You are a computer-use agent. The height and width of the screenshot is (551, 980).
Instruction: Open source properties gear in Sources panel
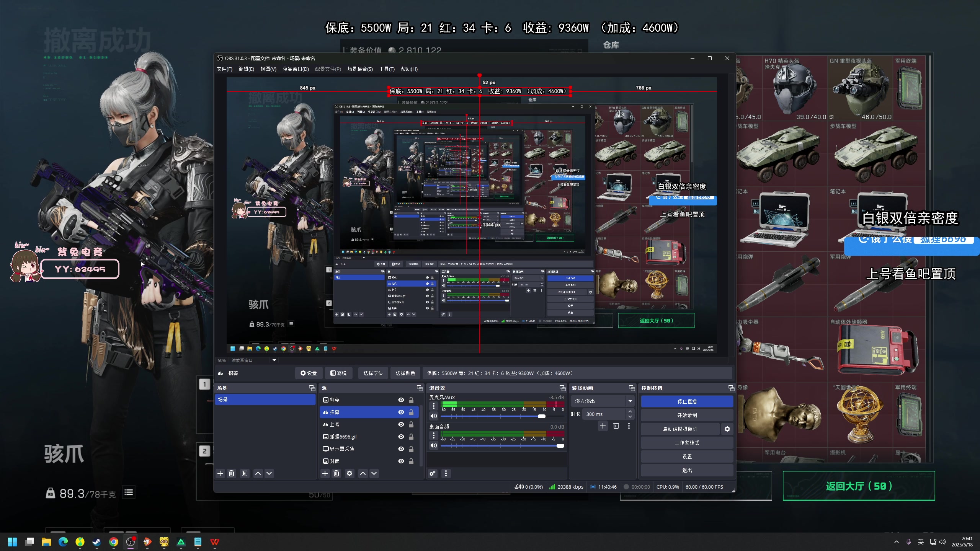[350, 473]
